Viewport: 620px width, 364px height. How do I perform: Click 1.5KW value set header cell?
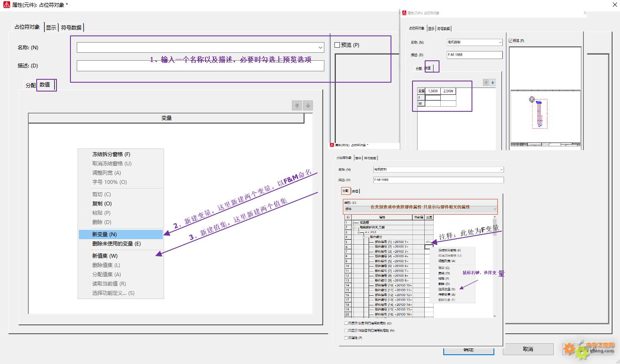click(x=433, y=91)
